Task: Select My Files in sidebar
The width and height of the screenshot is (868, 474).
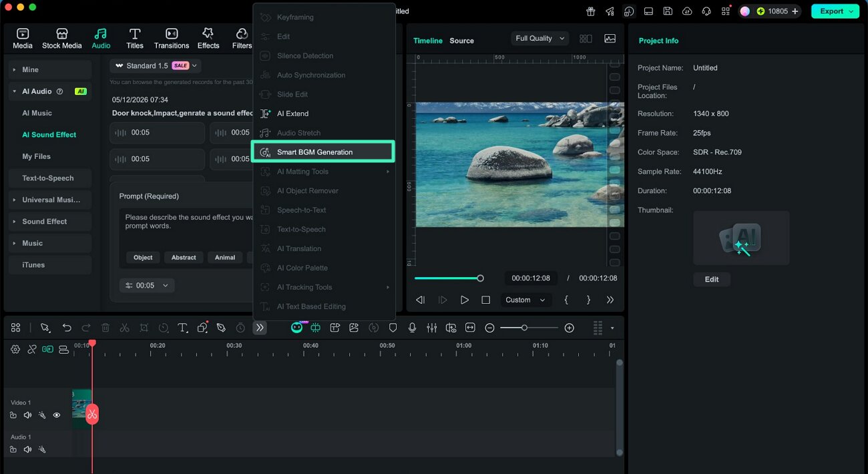Action: pyautogui.click(x=36, y=156)
